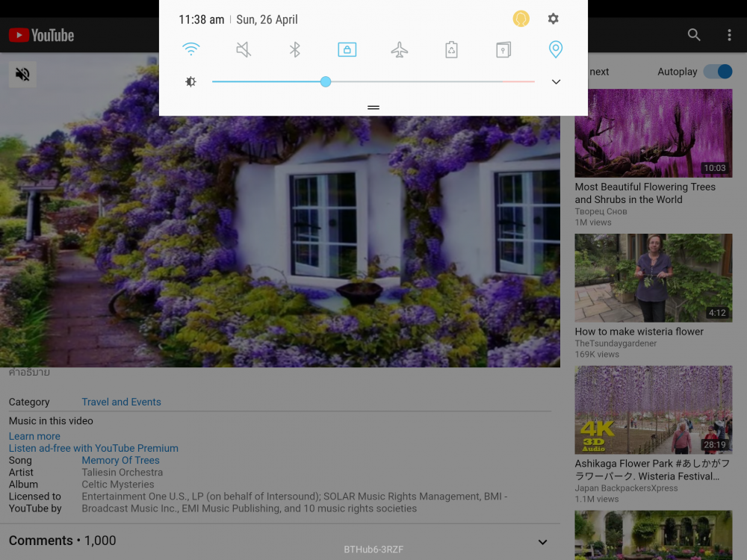Image resolution: width=747 pixels, height=560 pixels.
Task: Open device settings gear icon
Action: click(x=553, y=19)
